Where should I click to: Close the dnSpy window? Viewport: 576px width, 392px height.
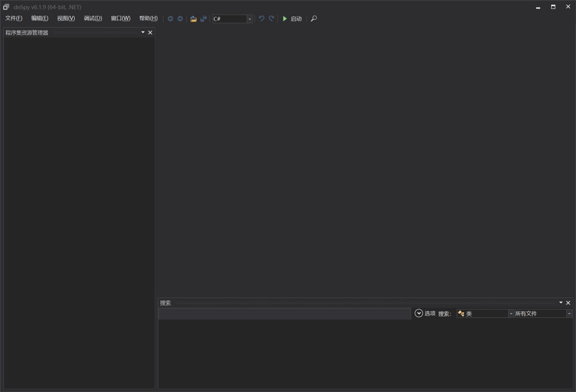[x=568, y=7]
